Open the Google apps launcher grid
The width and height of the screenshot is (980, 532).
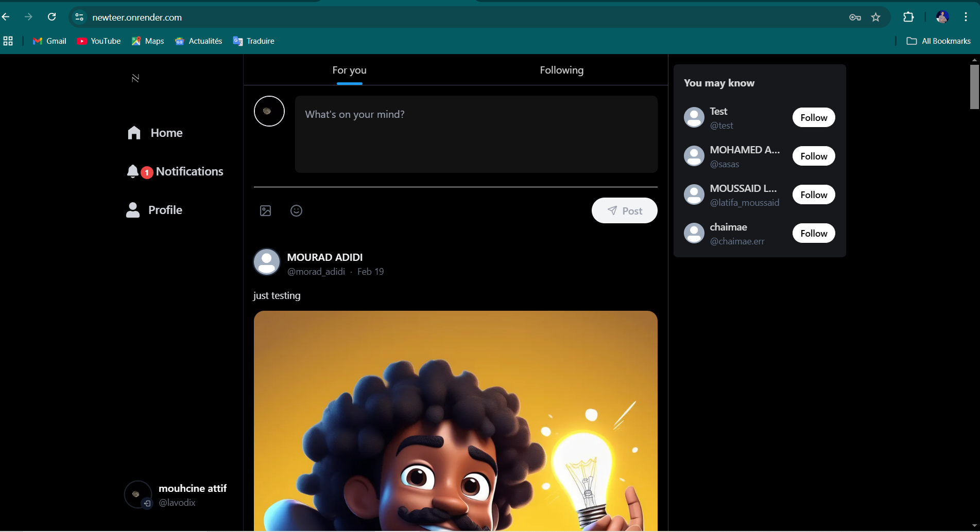[x=8, y=41]
